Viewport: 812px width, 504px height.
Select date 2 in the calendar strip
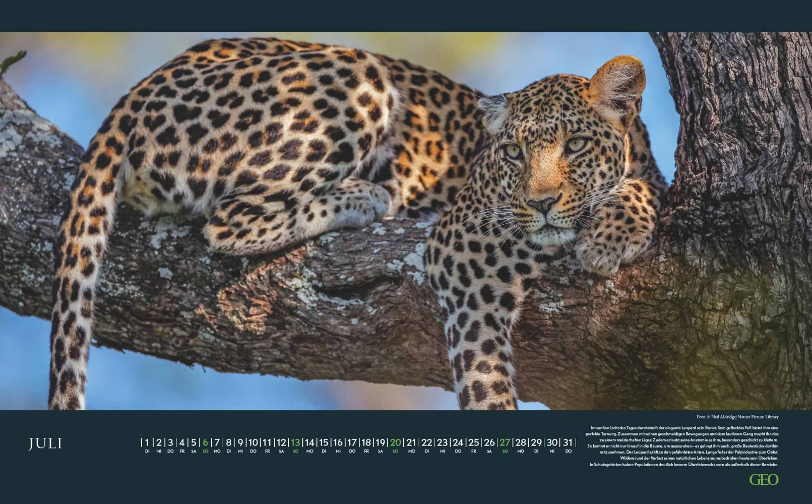point(159,443)
